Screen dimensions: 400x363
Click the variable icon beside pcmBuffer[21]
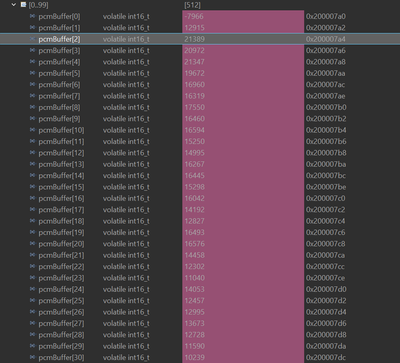tap(32, 255)
